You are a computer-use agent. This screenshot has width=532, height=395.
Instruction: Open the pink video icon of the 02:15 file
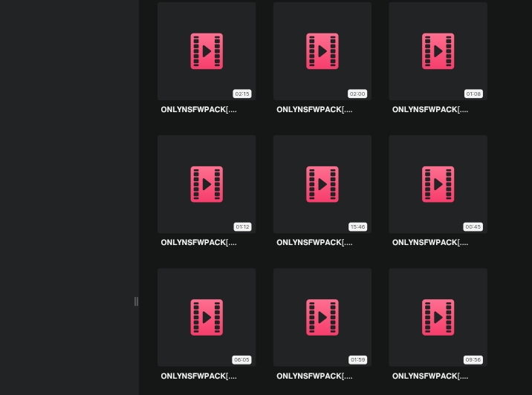point(207,51)
